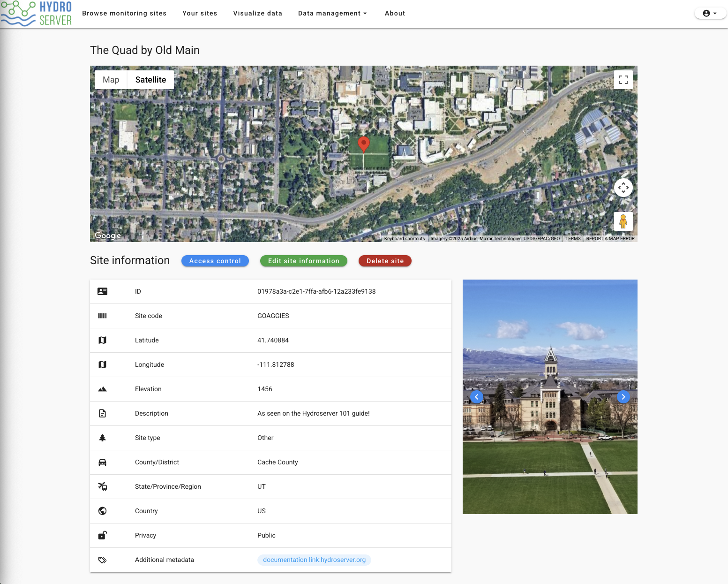
Task: Click the ID card icon
Action: click(102, 291)
